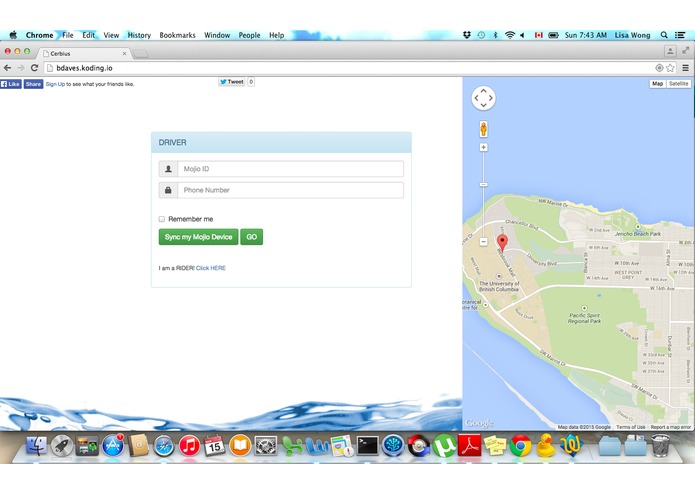Click Sync my Mojio Device button
Screen dimensions: 695x494
click(199, 237)
